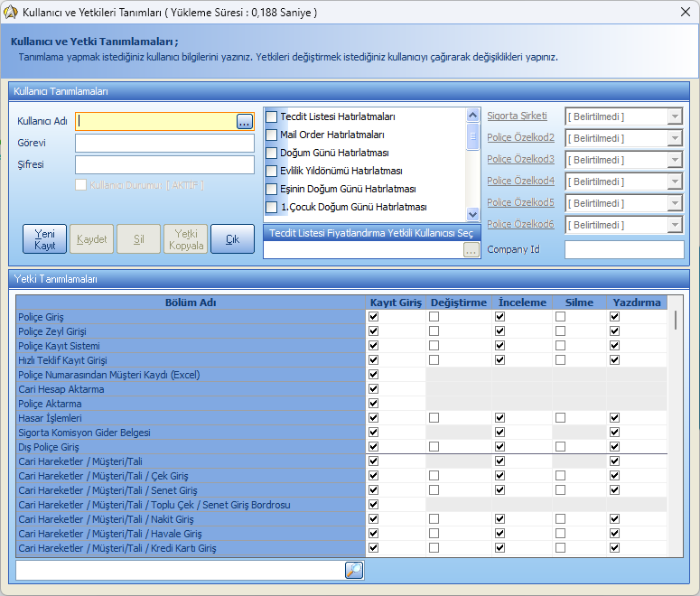Expand the Poliçe Özelkod2 dropdown
This screenshot has height=596, width=700.
[675, 138]
